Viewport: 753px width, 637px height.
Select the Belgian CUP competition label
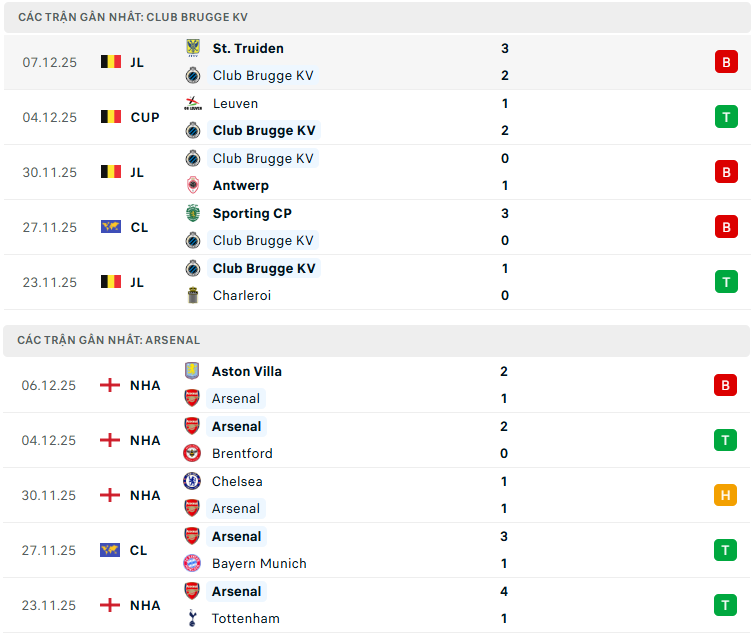145,117
